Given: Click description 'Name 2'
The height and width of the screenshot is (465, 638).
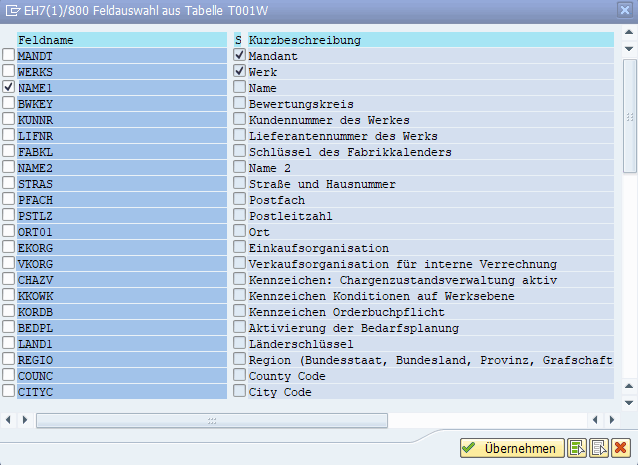Looking at the screenshot, I should tap(270, 168).
